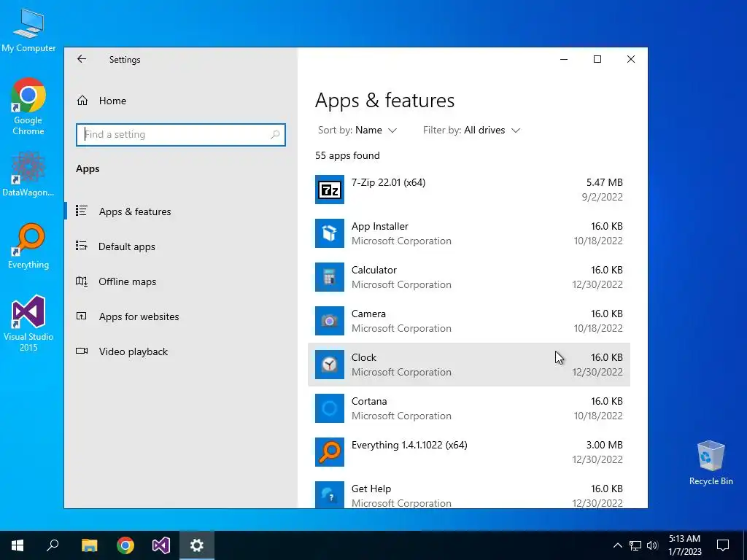
Task: Click the taskbar clock showing 5:13 AM
Action: [x=684, y=545]
